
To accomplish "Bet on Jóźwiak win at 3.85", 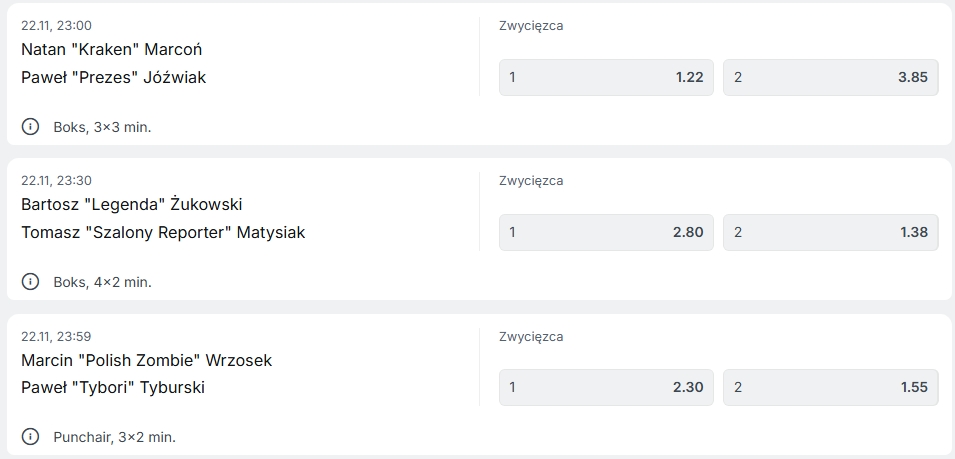I will point(830,77).
